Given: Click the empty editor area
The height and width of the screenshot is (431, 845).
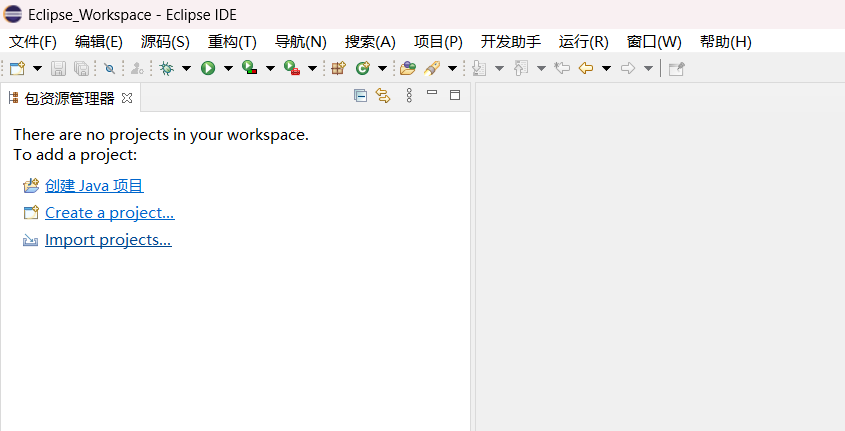Looking at the screenshot, I should point(660,258).
